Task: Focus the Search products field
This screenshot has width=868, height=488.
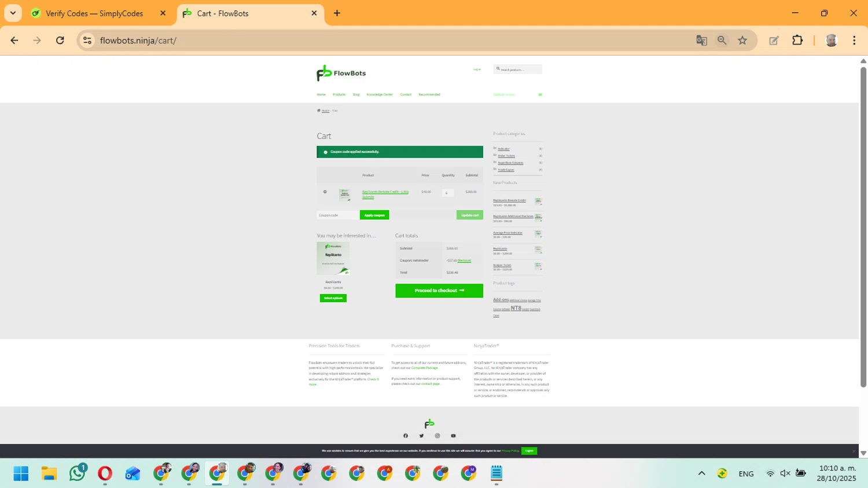Action: point(518,69)
